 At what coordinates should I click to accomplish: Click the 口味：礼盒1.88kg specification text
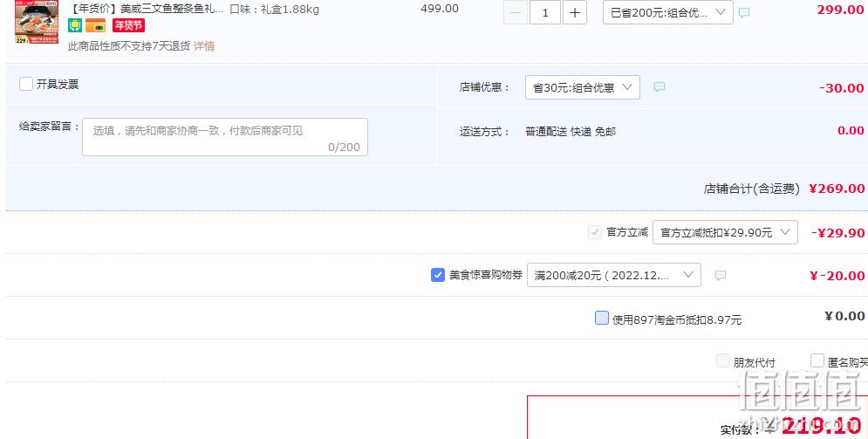click(x=274, y=10)
